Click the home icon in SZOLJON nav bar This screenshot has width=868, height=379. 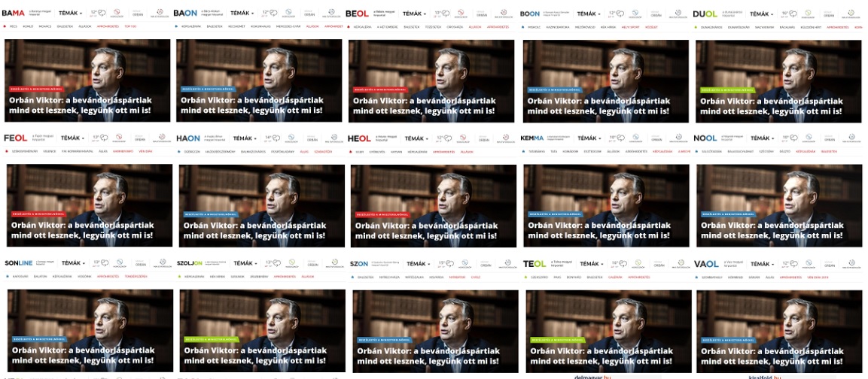click(179, 275)
